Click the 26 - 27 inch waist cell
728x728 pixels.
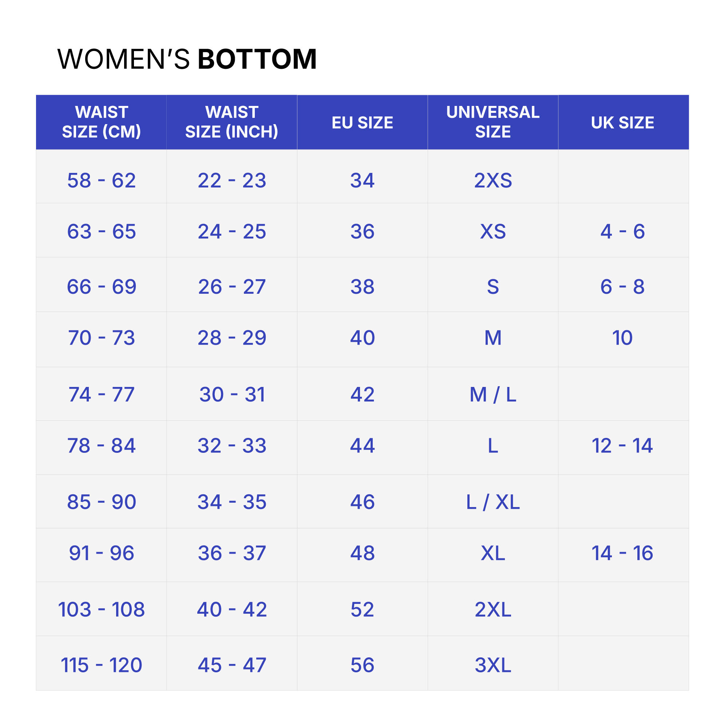pos(232,286)
